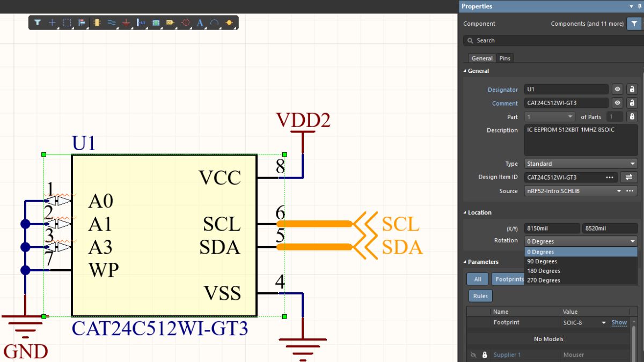Lock the Comment field
The height and width of the screenshot is (362, 644).
coord(632,103)
